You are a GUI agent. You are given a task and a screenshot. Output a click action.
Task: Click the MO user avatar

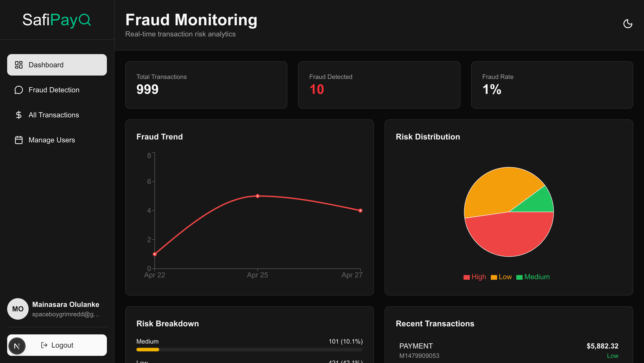[18, 309]
